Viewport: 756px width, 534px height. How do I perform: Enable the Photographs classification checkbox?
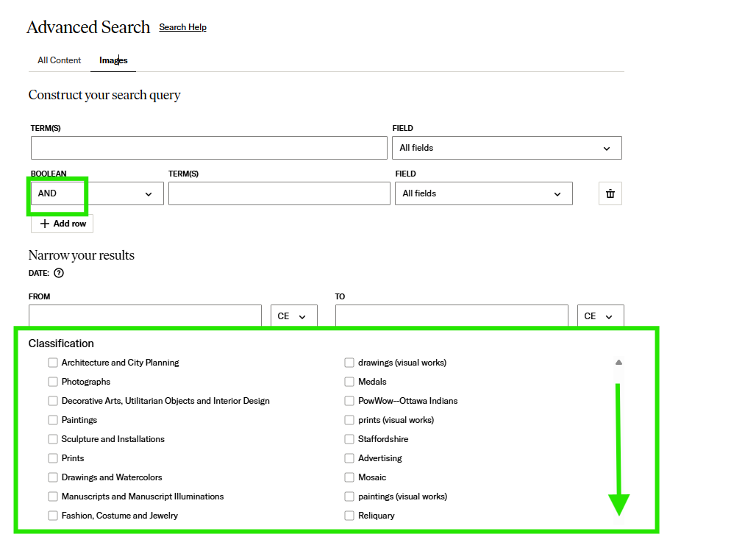coord(53,382)
